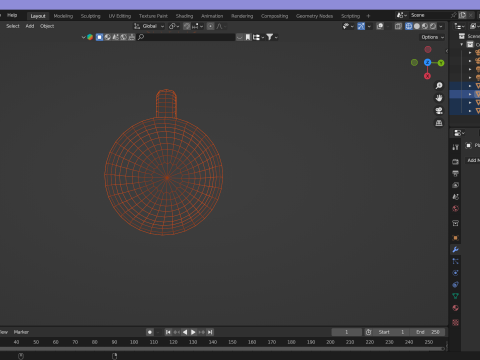The image size is (480, 360).
Task: Open the Material properties tab
Action: pos(455,308)
